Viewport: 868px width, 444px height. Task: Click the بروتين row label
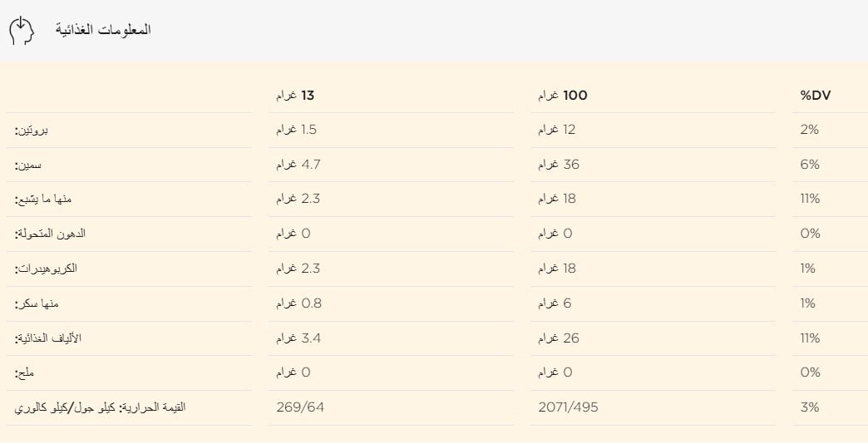pos(32,131)
